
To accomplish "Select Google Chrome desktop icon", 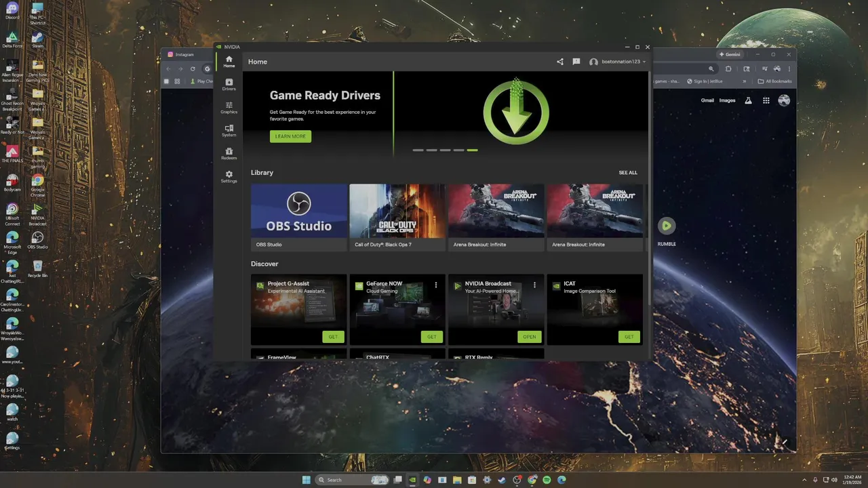I will (38, 185).
